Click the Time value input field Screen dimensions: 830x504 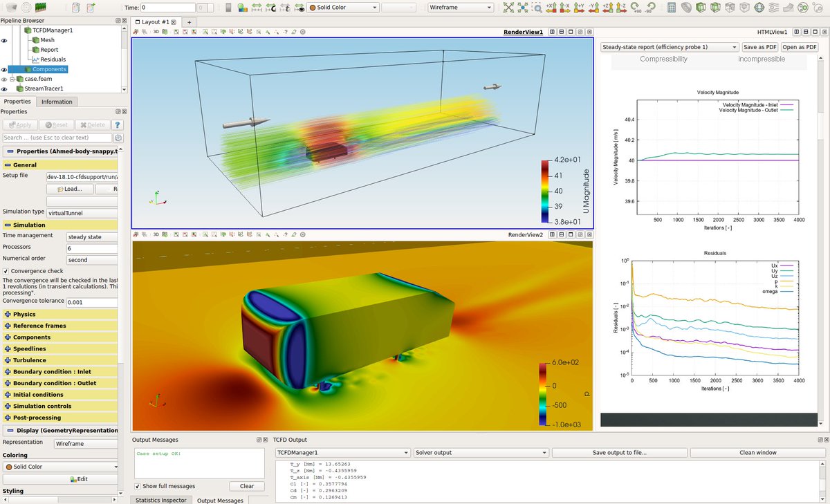[167, 8]
